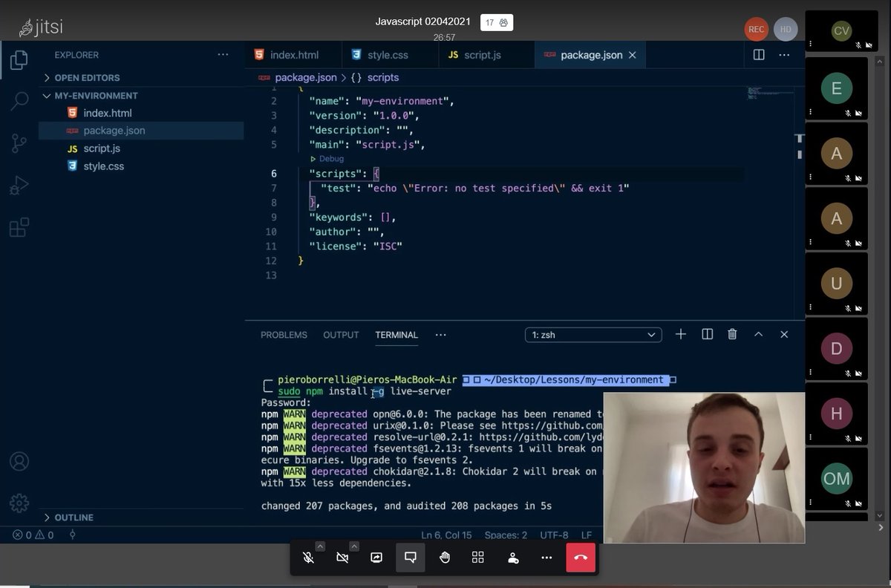The height and width of the screenshot is (588, 891).
Task: Open the Manage gear in activity bar
Action: coord(19,503)
